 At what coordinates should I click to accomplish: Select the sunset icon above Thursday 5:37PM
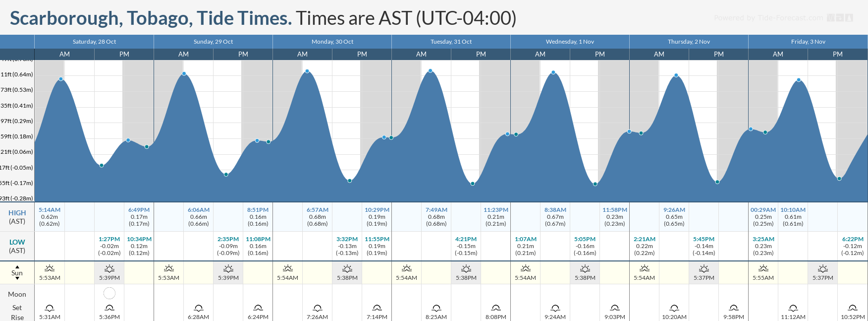704,268
